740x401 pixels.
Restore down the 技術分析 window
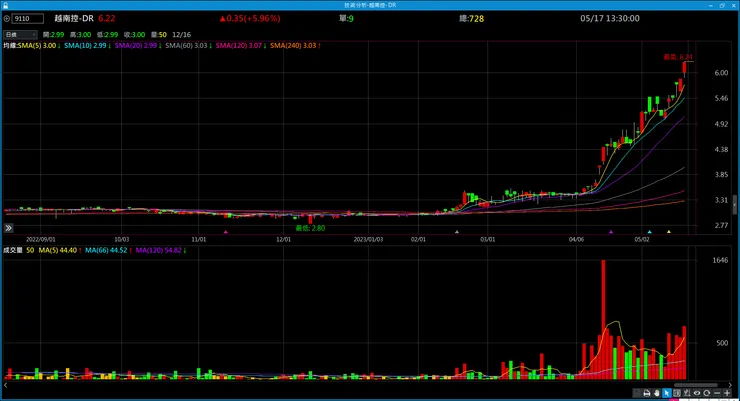click(x=722, y=5)
